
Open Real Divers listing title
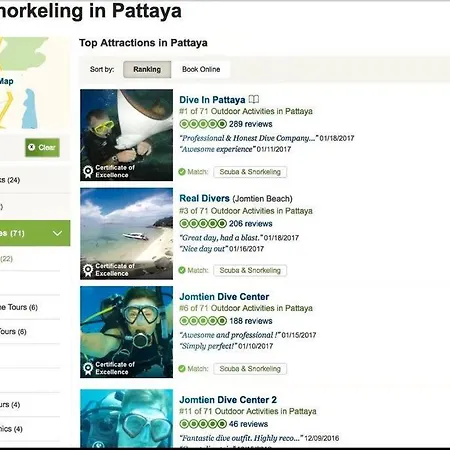click(204, 198)
